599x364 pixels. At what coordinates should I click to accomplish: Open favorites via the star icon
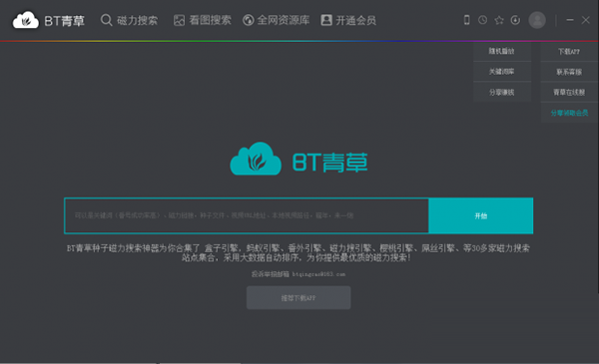pos(499,20)
